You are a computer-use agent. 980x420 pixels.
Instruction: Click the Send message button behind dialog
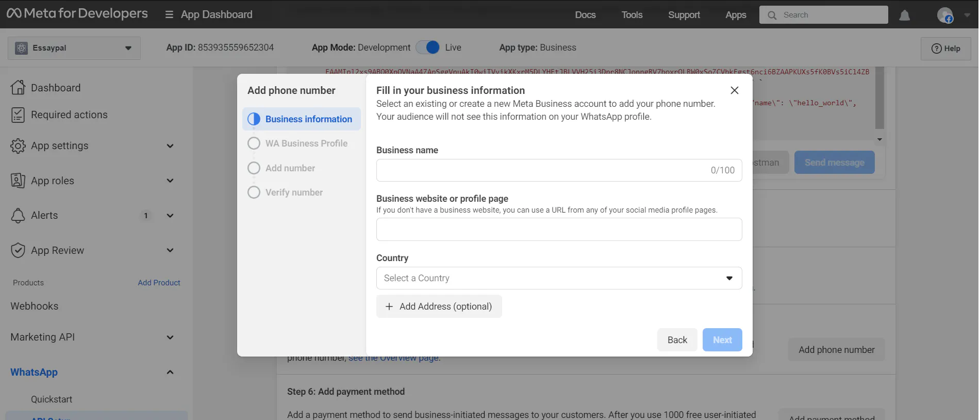coord(835,163)
